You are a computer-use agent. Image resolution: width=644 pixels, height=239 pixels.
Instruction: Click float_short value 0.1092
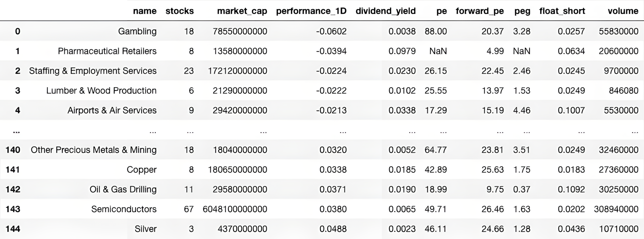click(571, 189)
